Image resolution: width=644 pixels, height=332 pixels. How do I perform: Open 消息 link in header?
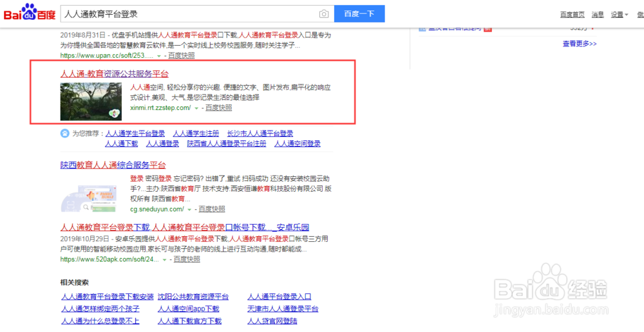pyautogui.click(x=598, y=15)
